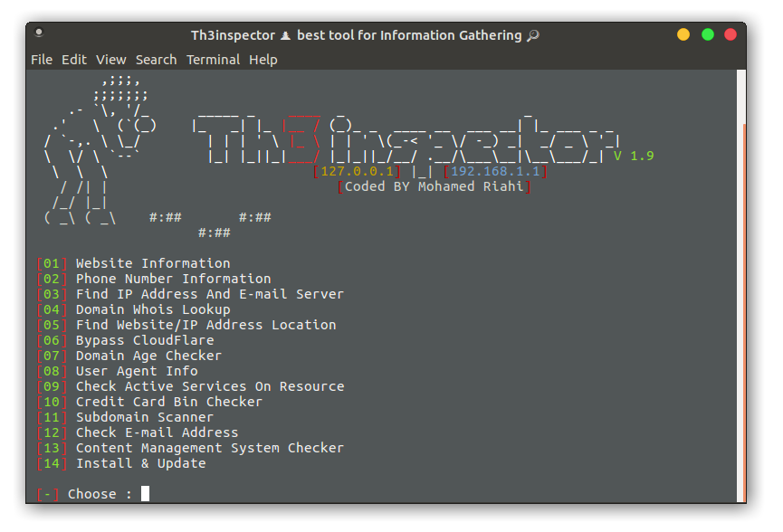Click the 192.168.1.1 address in the banner

(497, 170)
